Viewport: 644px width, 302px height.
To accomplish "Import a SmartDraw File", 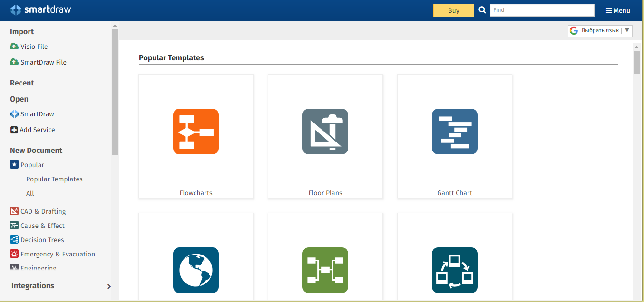I will coord(43,62).
